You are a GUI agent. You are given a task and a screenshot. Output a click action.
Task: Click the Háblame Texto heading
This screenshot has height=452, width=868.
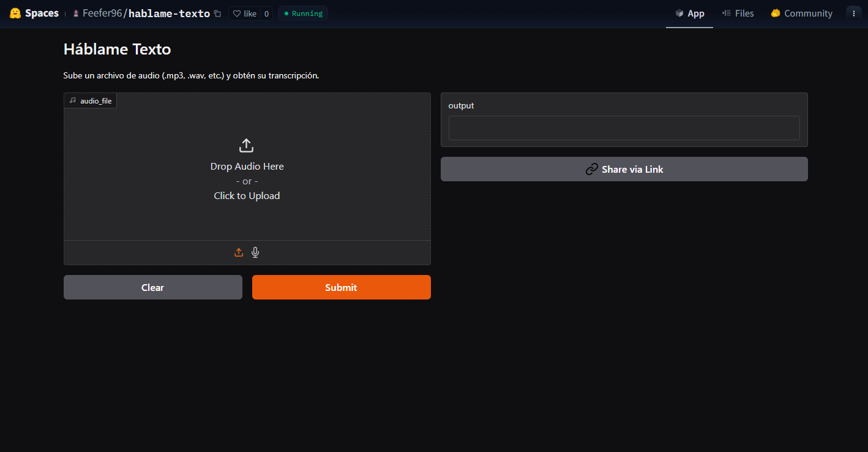point(118,49)
